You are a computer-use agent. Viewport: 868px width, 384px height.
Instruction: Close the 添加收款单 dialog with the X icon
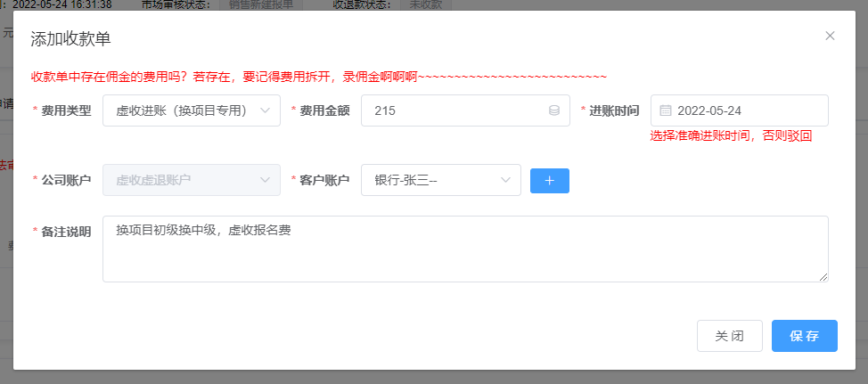click(x=830, y=37)
